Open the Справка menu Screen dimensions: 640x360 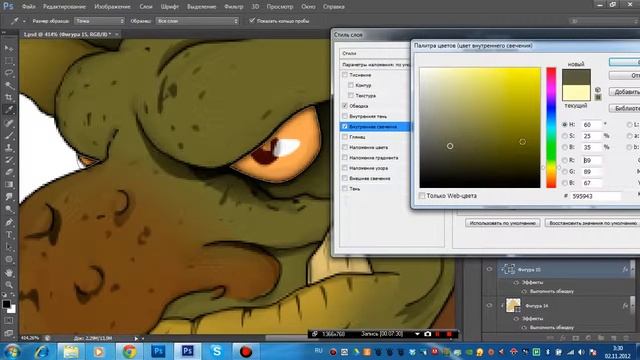pyautogui.click(x=333, y=7)
